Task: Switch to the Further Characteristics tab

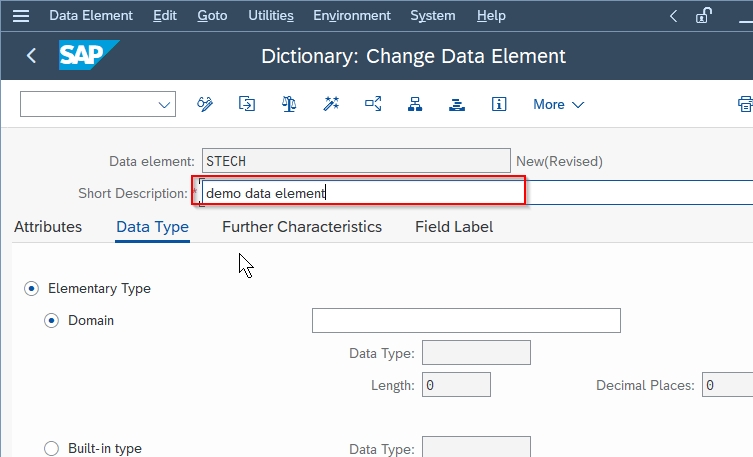Action: click(x=302, y=227)
